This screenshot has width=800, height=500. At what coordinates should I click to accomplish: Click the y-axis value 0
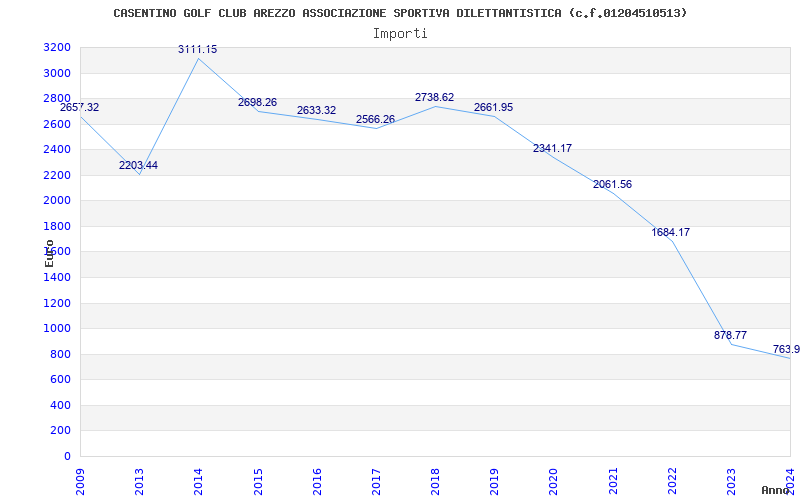point(67,456)
